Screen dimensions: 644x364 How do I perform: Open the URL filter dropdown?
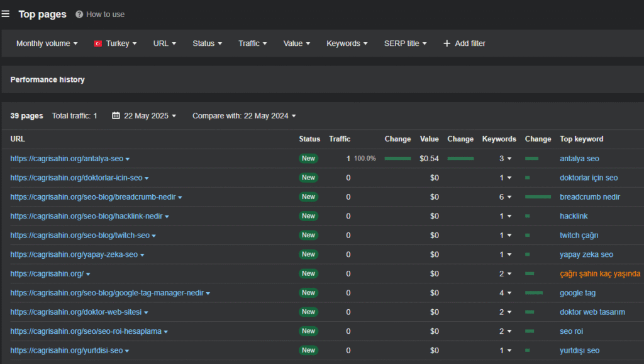(x=165, y=43)
